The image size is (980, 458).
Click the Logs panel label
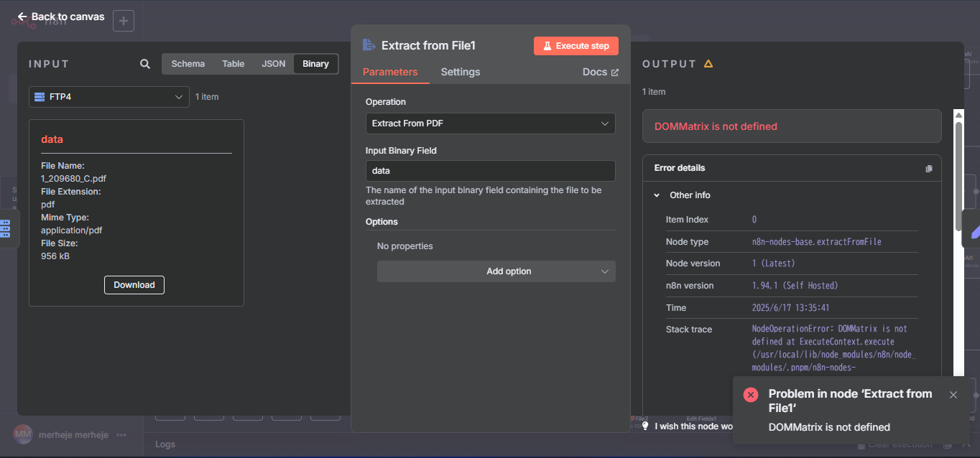[165, 444]
